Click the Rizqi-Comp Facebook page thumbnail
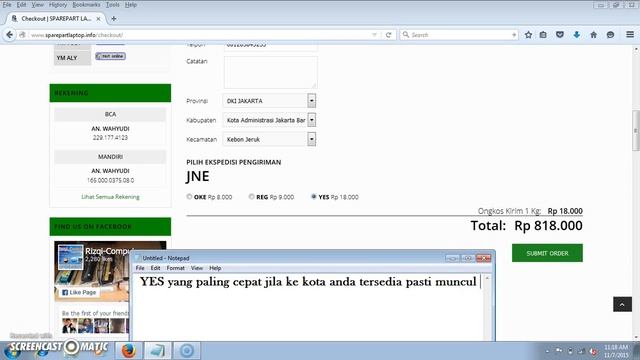 coord(70,257)
